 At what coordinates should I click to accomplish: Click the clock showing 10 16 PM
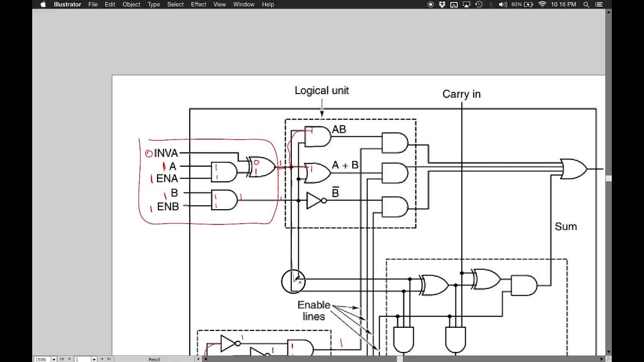pos(563,5)
